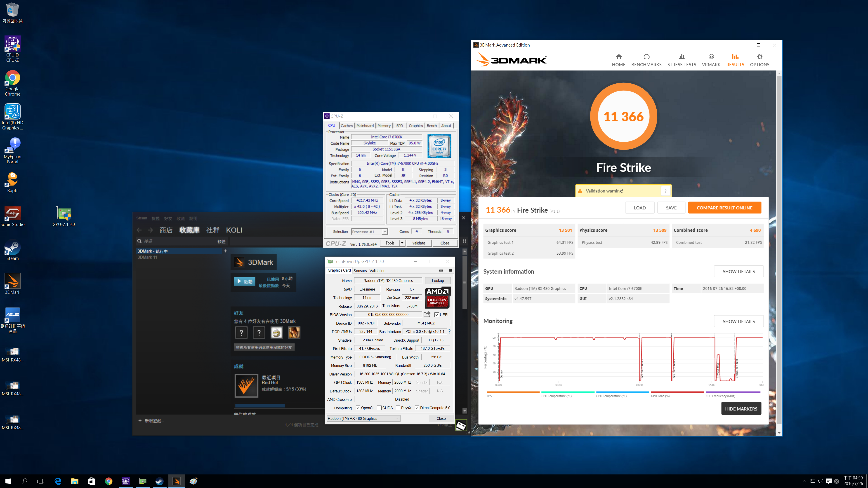Image resolution: width=868 pixels, height=488 pixels.
Task: Toggle CUDA checkbox in GPU-Z
Action: pyautogui.click(x=379, y=408)
